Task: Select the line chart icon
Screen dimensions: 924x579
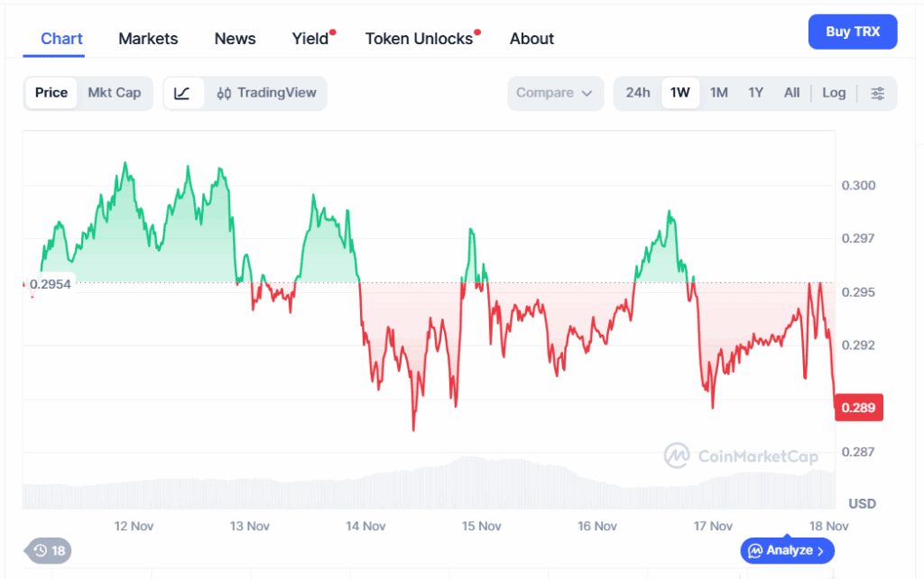Action: click(x=184, y=93)
